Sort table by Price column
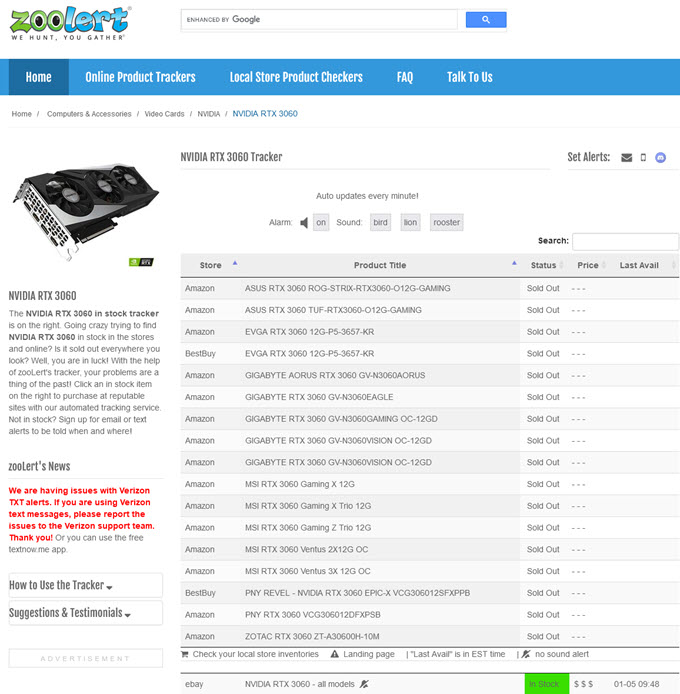 tap(588, 265)
